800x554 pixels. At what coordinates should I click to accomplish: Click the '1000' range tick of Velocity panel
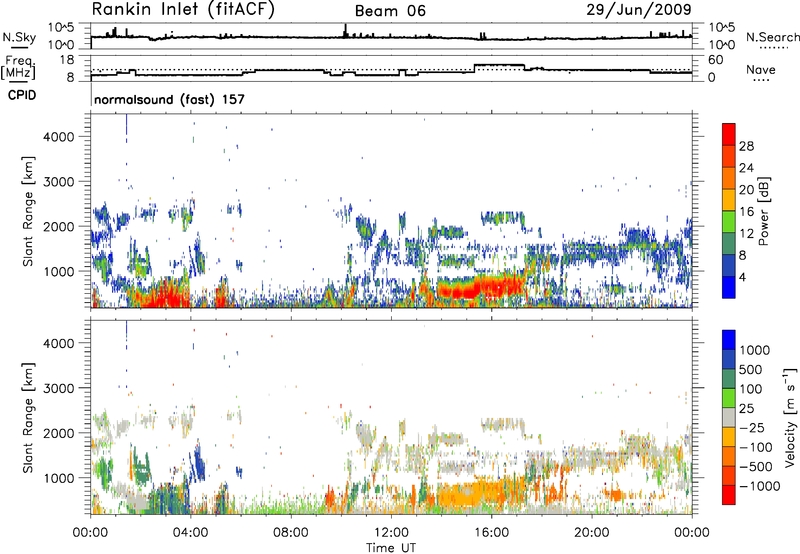[x=59, y=478]
